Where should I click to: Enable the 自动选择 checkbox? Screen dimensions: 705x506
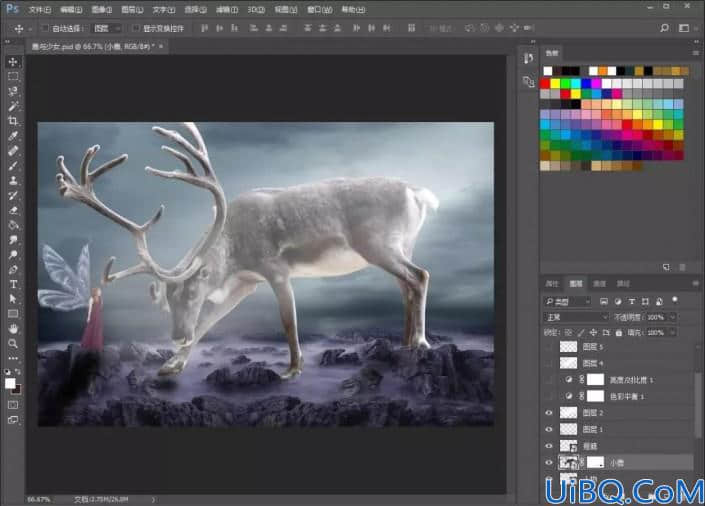[45, 28]
